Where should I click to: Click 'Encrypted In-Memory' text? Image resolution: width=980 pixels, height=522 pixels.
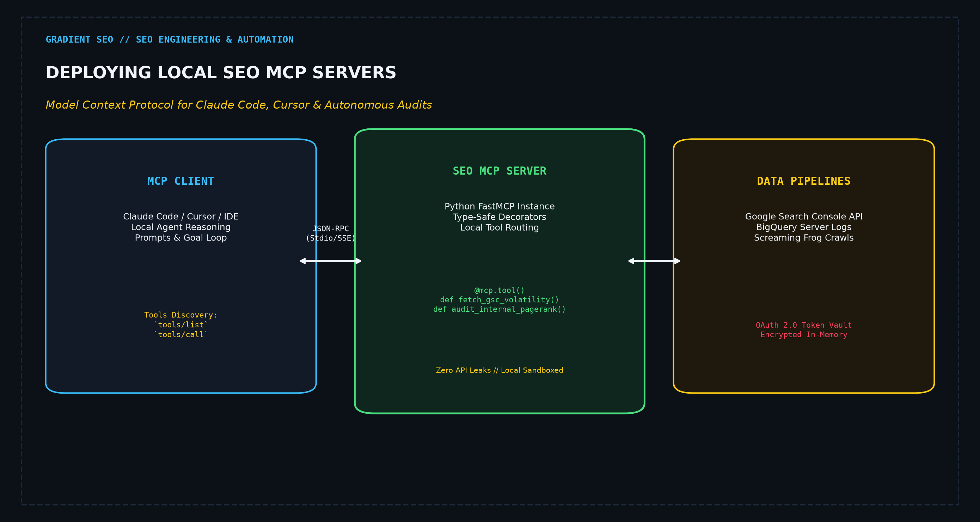pyautogui.click(x=804, y=335)
